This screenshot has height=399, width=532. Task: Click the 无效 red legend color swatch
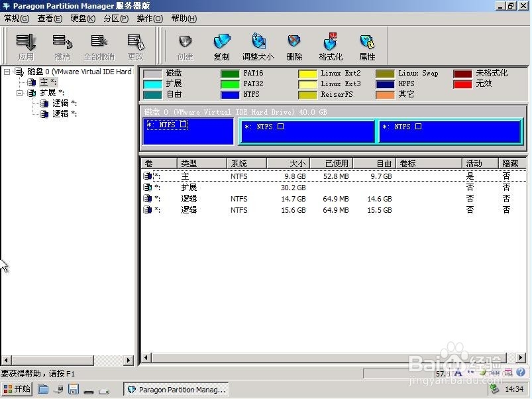coord(462,84)
